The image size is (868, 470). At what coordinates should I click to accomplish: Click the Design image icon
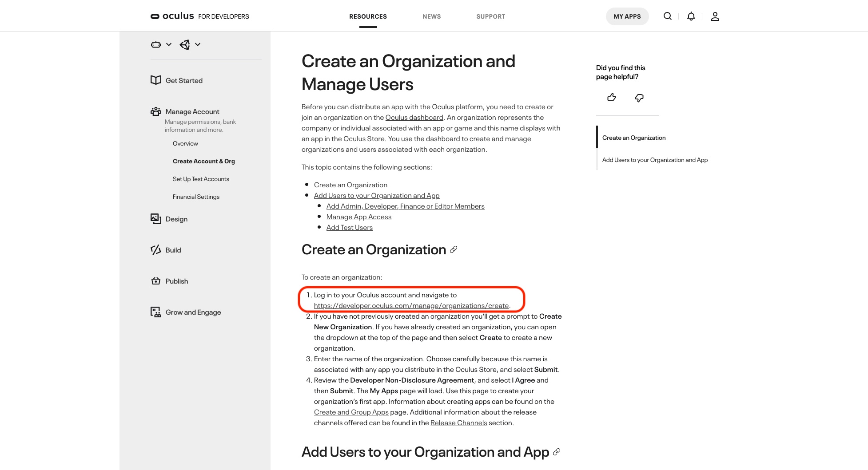[156, 219]
